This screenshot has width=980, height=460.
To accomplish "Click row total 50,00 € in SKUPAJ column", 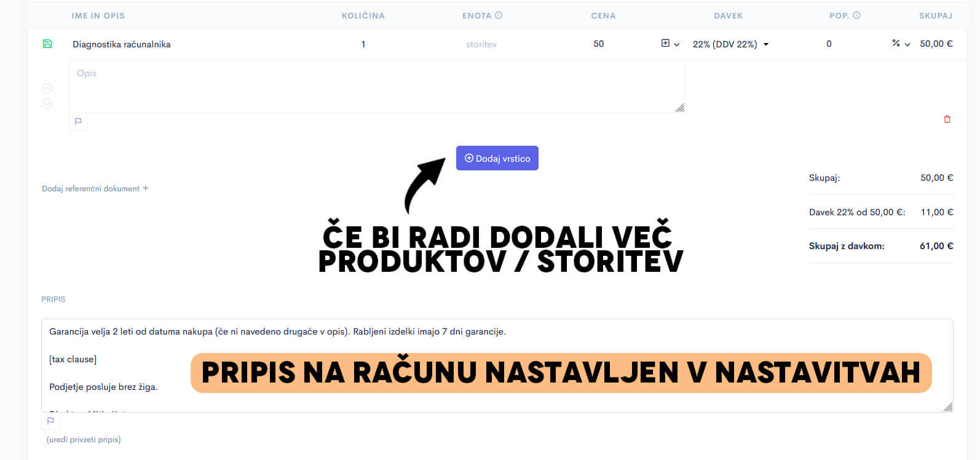I will [x=936, y=44].
